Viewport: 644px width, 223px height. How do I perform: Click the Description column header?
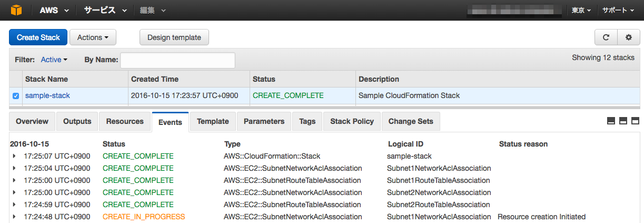coord(379,79)
